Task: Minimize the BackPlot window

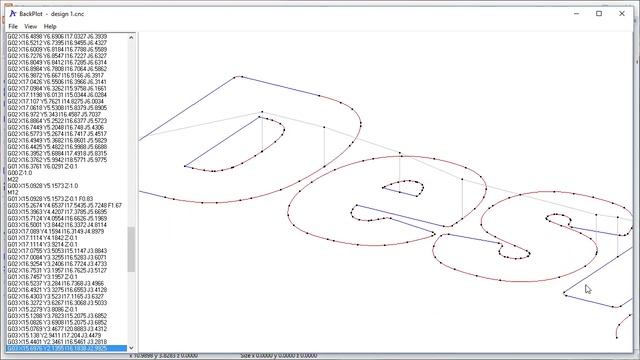Action: 576,13
